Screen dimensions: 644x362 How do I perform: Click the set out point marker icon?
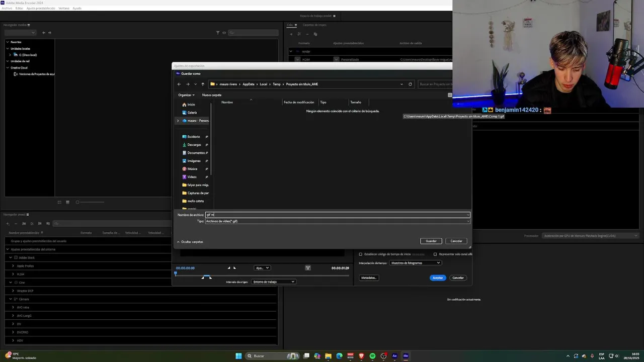pyautogui.click(x=234, y=268)
